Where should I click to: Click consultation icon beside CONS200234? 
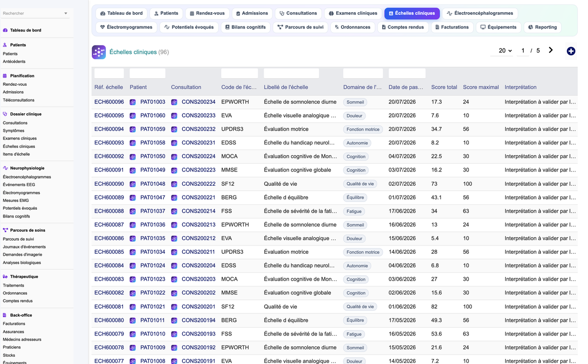coord(174,102)
